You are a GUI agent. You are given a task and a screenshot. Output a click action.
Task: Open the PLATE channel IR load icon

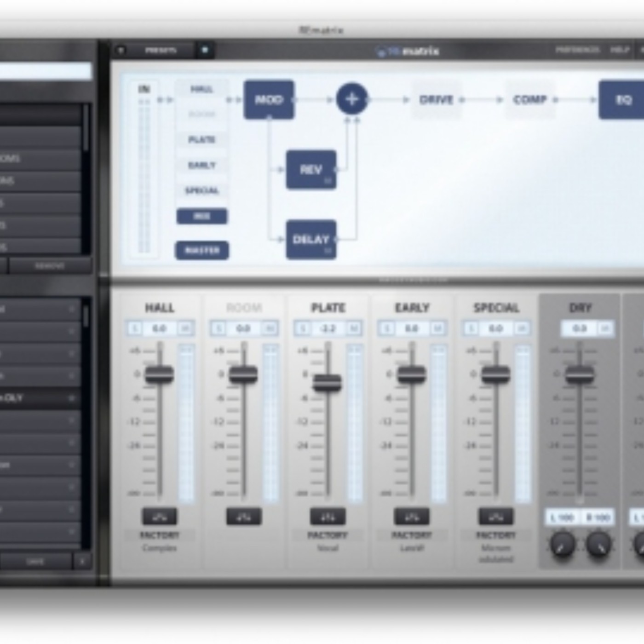pos(328,517)
